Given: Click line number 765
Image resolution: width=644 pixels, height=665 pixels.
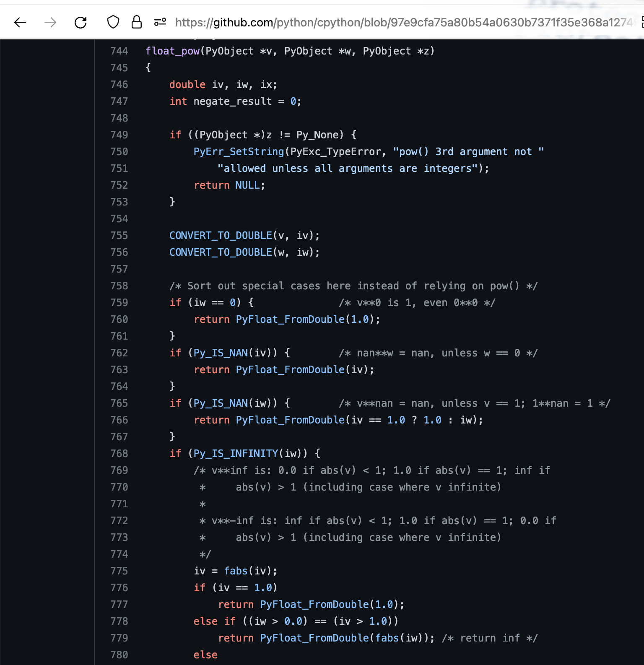Looking at the screenshot, I should click(119, 403).
